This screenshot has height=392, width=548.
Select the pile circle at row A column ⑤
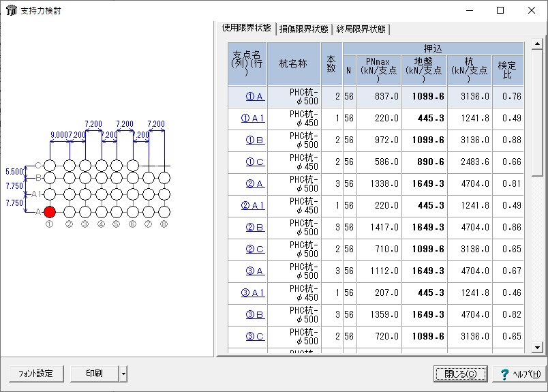coord(117,212)
